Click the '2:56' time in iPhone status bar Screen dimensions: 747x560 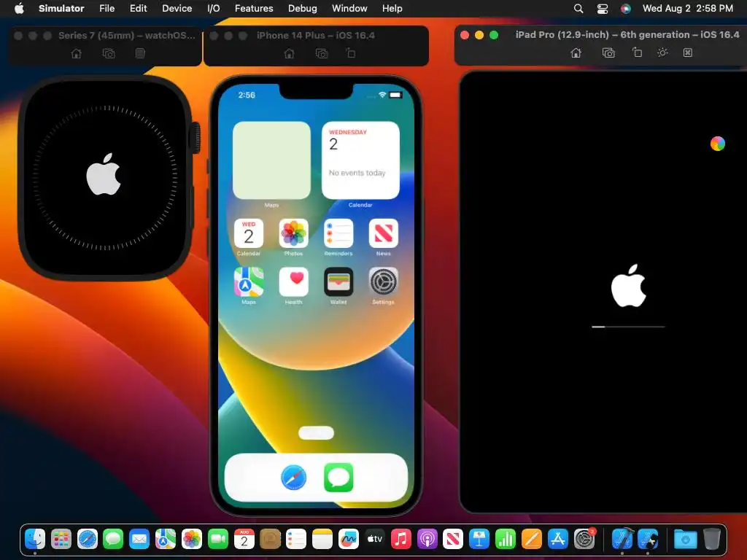[x=247, y=95]
